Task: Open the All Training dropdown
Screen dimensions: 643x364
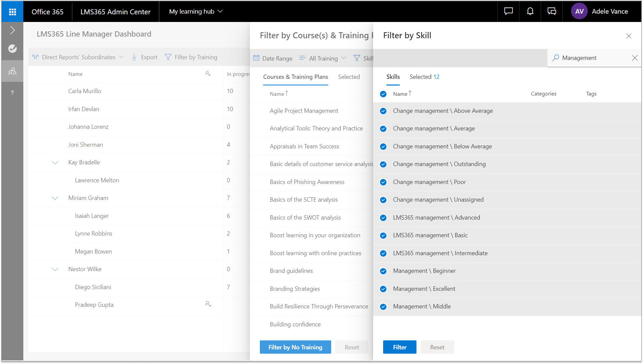Action: point(323,58)
